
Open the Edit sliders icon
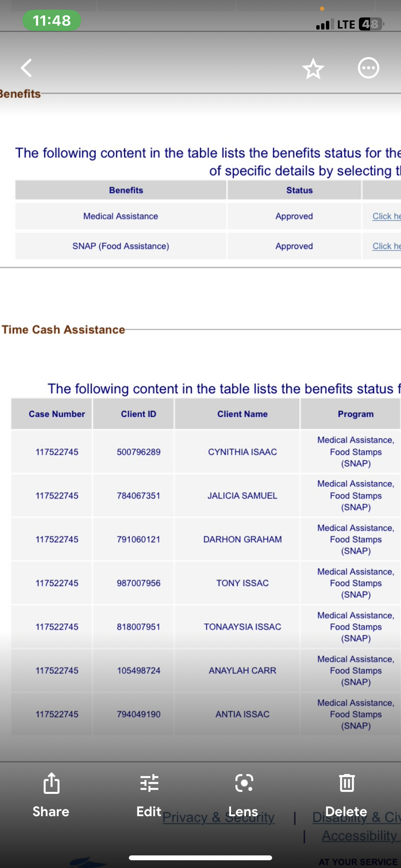click(149, 783)
